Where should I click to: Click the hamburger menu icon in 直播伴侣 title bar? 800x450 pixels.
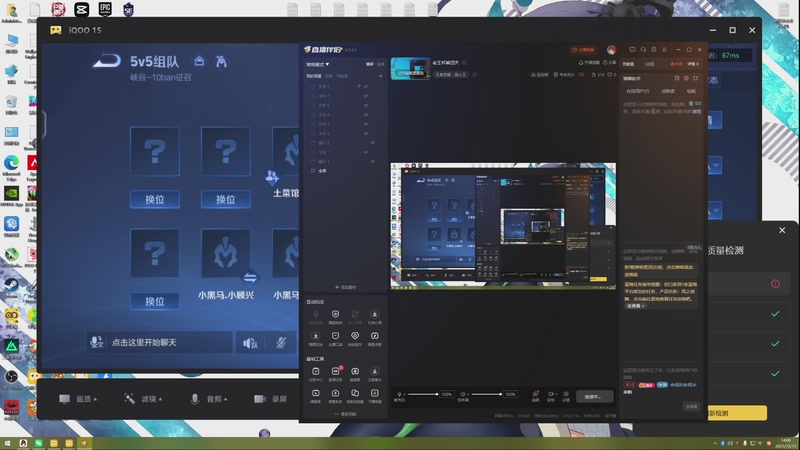(664, 49)
